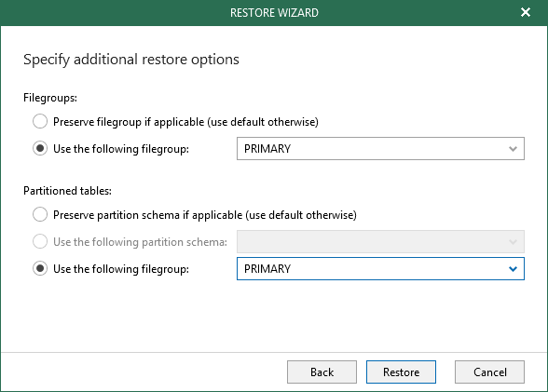Cancel the restore wizard

click(489, 372)
